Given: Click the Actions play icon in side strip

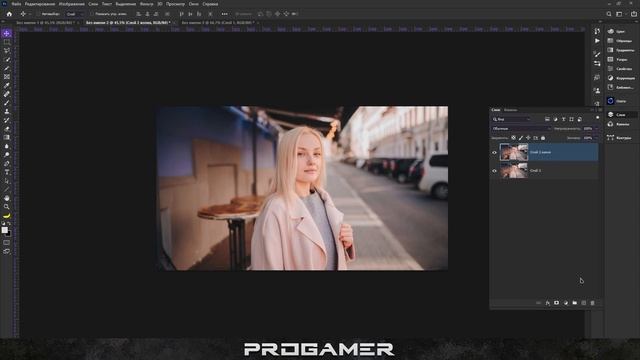Looking at the screenshot, I should 597,41.
